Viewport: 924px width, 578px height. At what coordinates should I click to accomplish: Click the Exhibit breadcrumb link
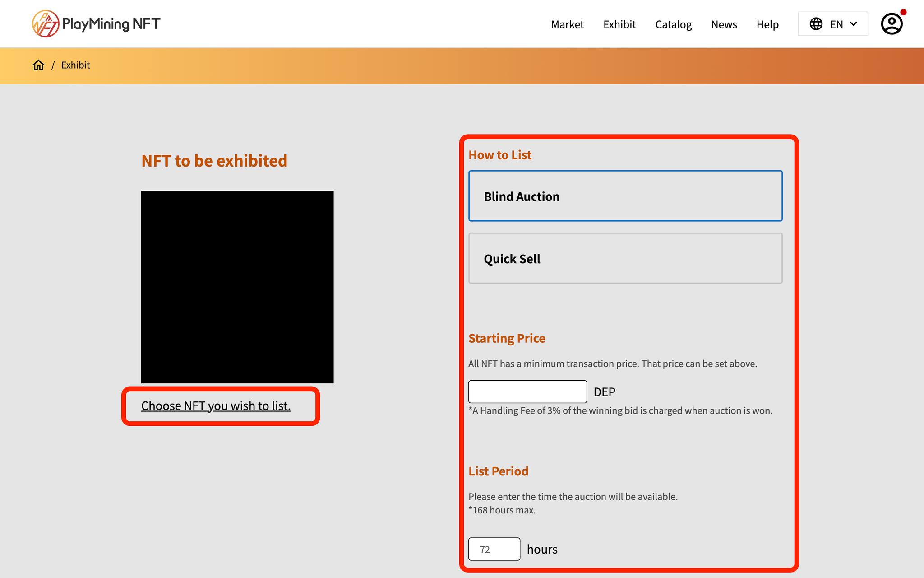(x=75, y=65)
